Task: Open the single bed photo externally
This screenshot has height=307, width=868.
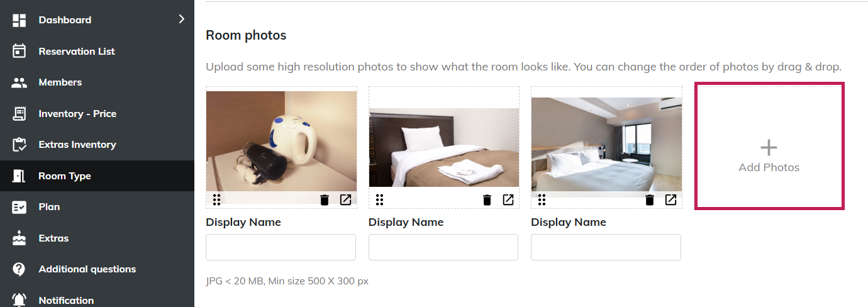Action: [x=508, y=200]
